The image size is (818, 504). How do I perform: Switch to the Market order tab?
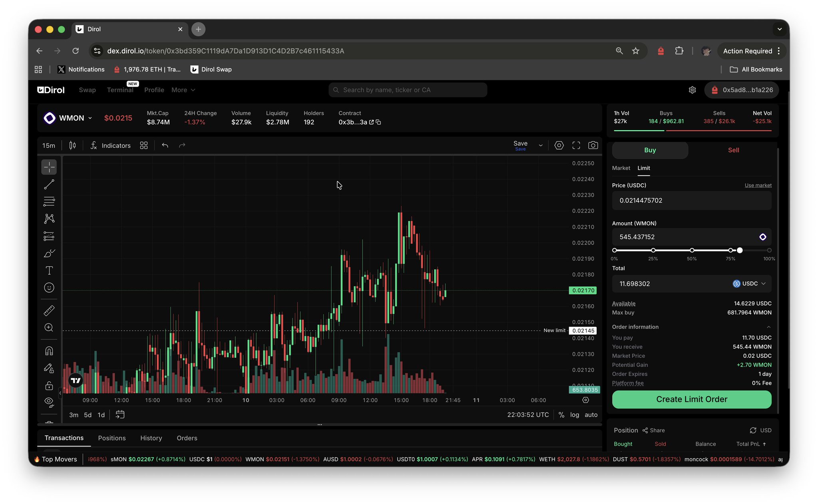point(621,168)
